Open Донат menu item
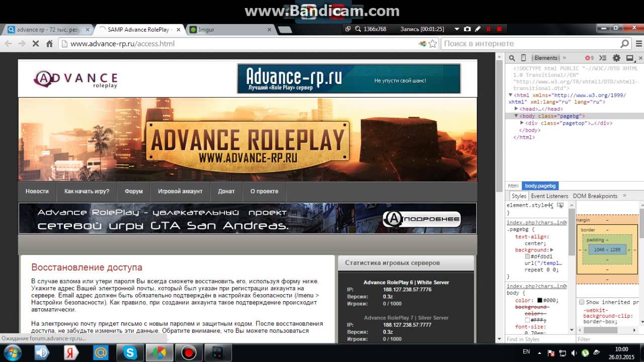 coord(226,192)
